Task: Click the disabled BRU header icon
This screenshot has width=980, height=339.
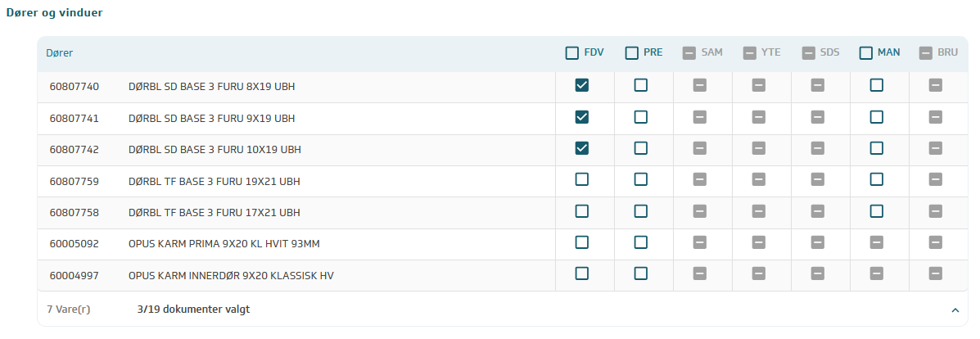Action: [x=926, y=53]
